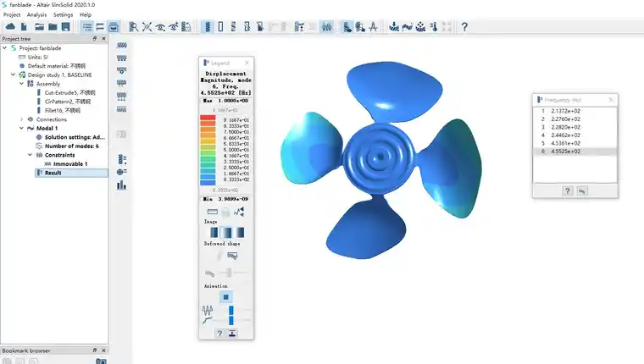This screenshot has height=364, width=644.
Task: Collapse the Constraints node
Action: (x=30, y=155)
